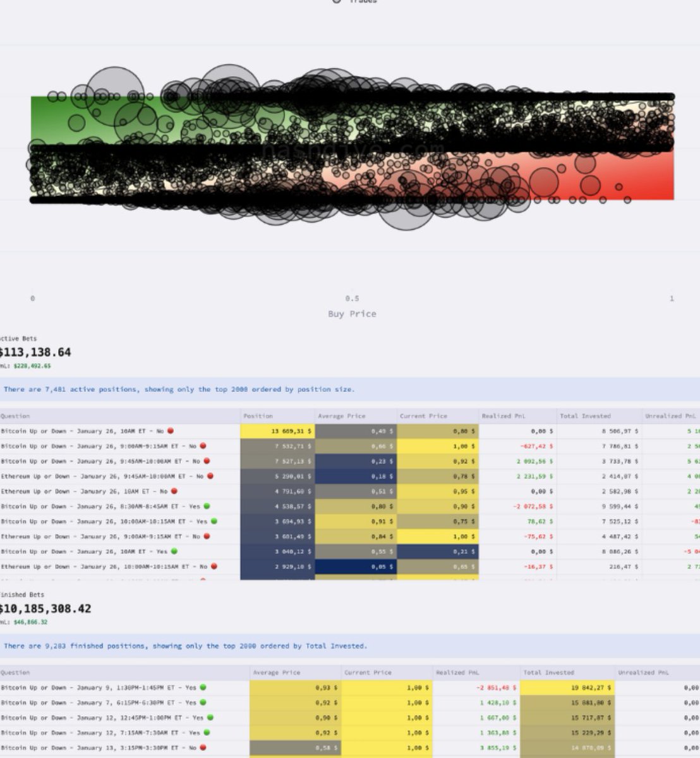Click position cell 13 669,31 $
This screenshot has height=758, width=700.
click(277, 431)
